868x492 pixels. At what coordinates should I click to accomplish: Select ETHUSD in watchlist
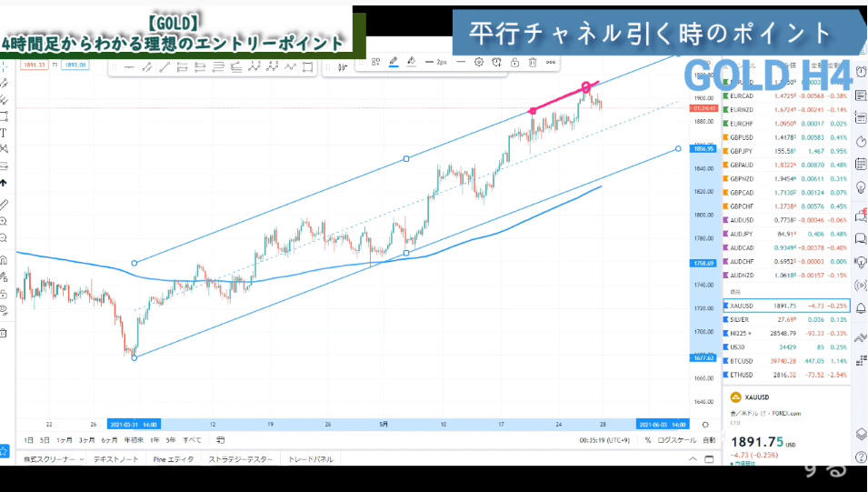pos(786,375)
